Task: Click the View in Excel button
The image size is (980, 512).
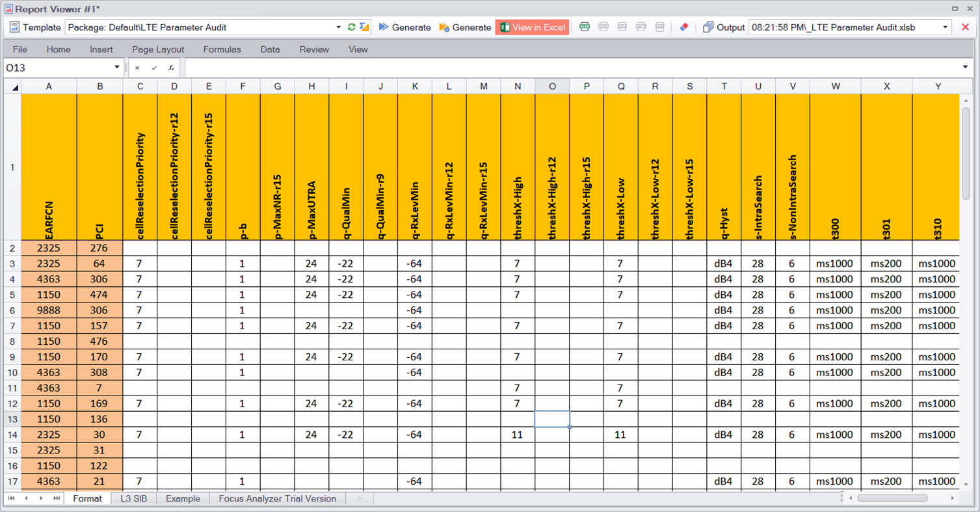Action: 531,27
